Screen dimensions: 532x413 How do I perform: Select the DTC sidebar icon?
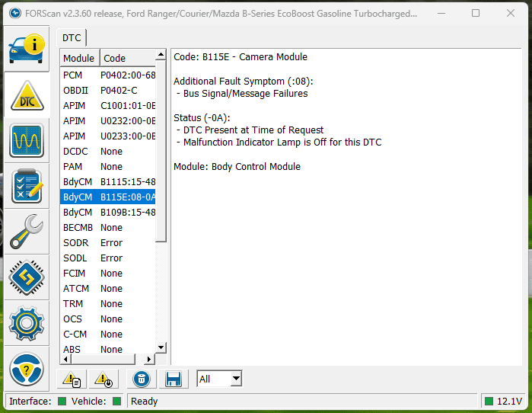pyautogui.click(x=27, y=95)
